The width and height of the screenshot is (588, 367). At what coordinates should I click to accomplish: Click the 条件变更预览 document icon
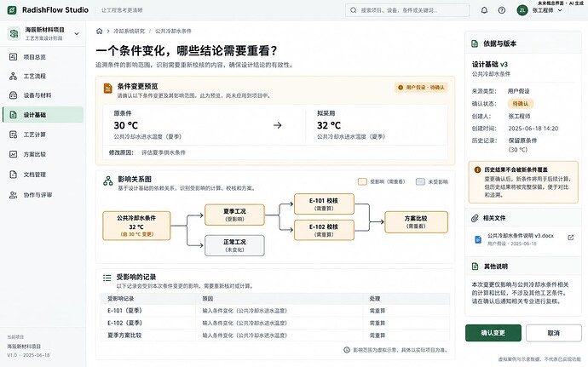(107, 89)
